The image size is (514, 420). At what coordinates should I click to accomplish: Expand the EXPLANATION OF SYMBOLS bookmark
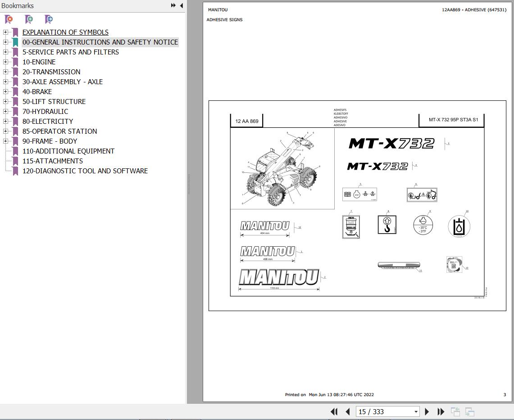pyautogui.click(x=5, y=32)
